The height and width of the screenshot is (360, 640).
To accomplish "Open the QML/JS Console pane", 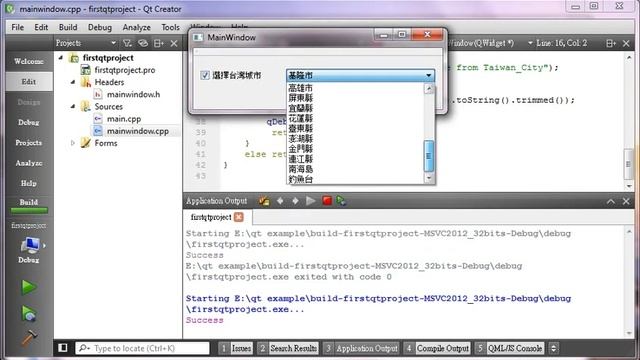I will [509, 348].
